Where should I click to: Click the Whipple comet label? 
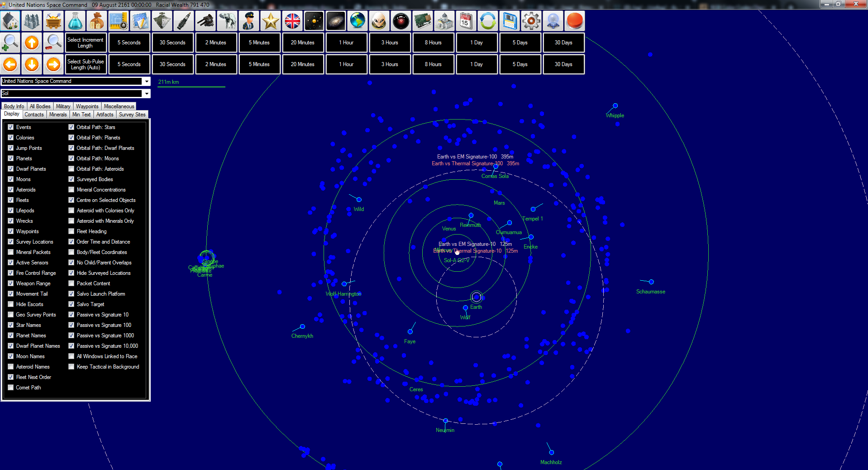coord(615,115)
